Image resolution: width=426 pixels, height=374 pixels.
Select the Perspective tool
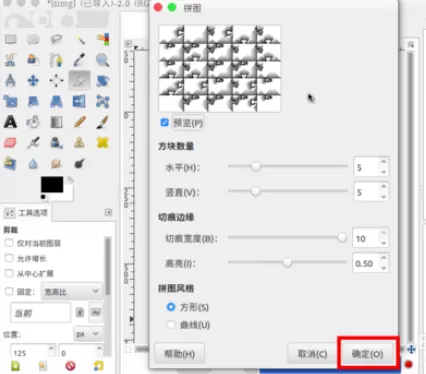(56, 101)
